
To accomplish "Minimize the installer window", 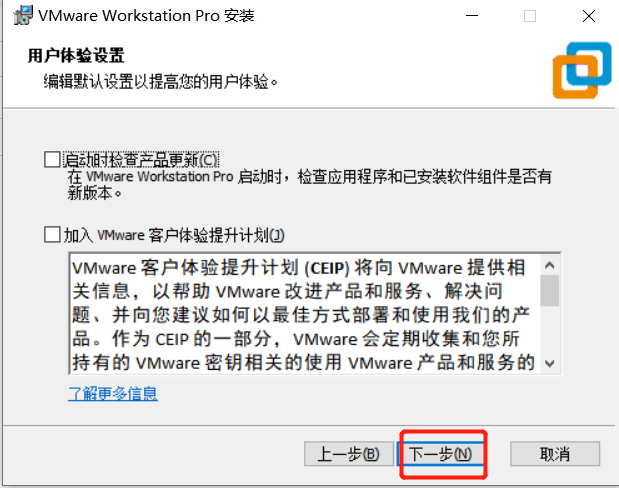I will [x=472, y=16].
